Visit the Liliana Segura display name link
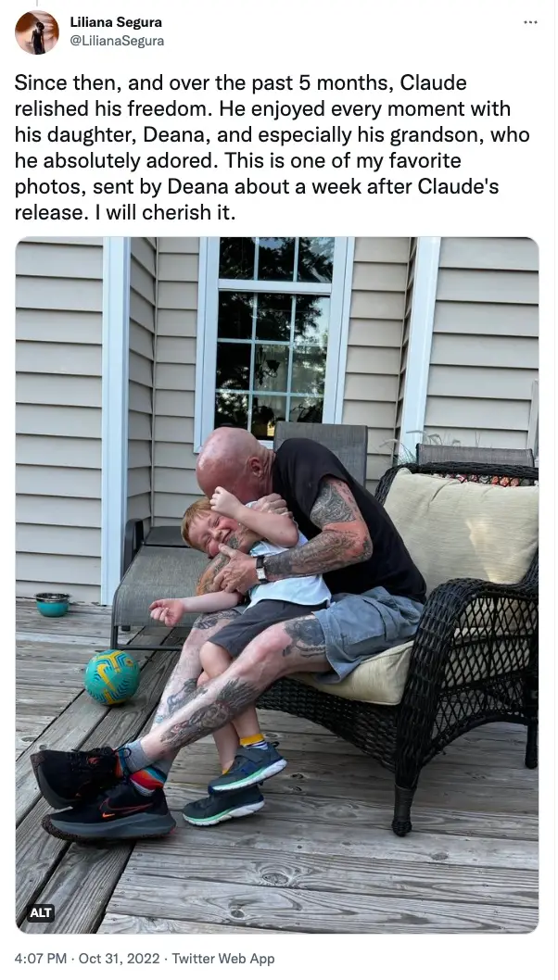The height and width of the screenshot is (980, 558). pyautogui.click(x=116, y=22)
